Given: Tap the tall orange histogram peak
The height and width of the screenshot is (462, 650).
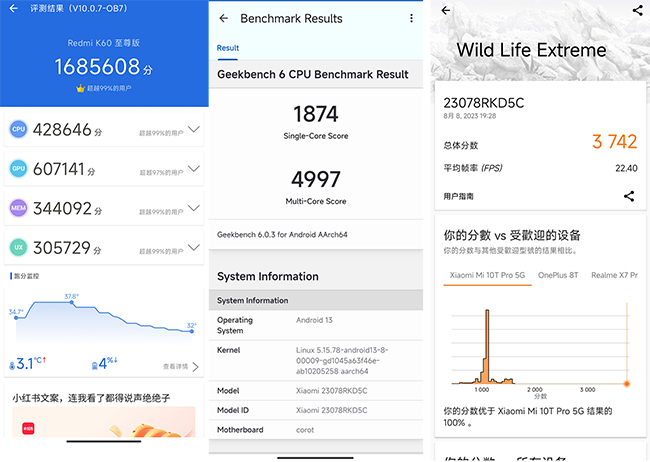Looking at the screenshot, I should click(x=487, y=346).
